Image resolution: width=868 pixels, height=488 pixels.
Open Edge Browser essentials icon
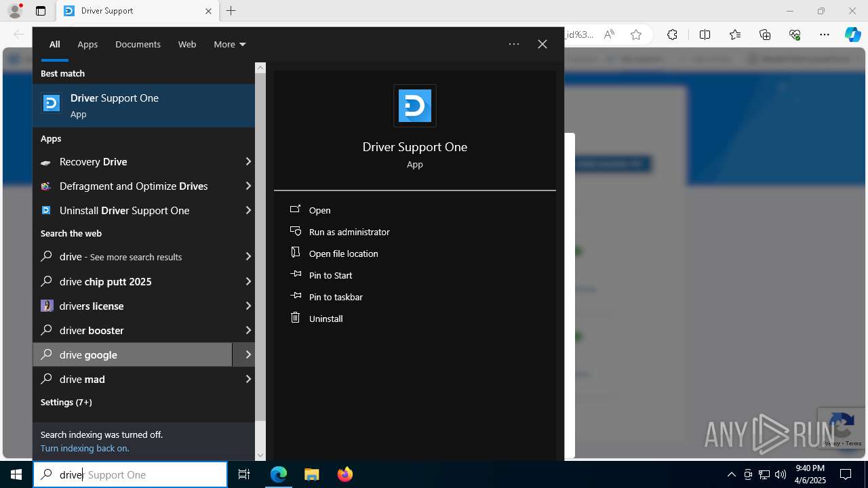(795, 35)
